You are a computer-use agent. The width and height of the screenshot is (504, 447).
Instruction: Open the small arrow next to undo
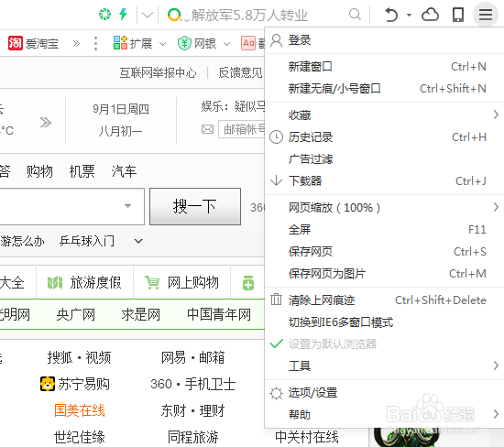point(410,15)
